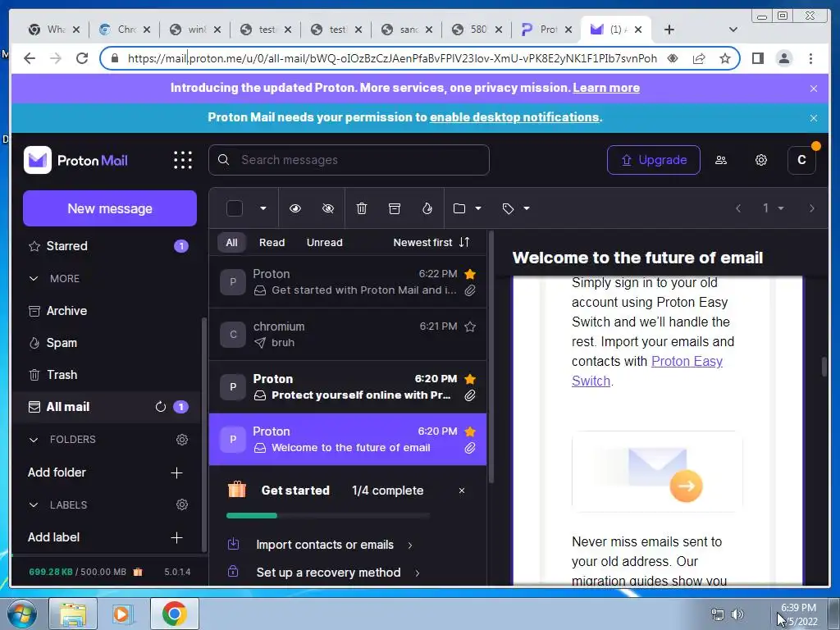The width and height of the screenshot is (840, 630).
Task: Move to spam flame icon in toolbar
Action: click(x=427, y=208)
